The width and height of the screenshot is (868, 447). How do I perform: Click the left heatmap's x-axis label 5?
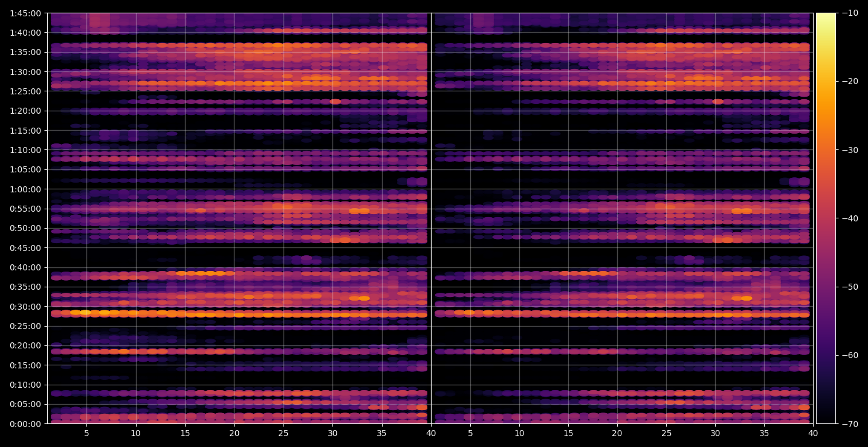coord(86,434)
